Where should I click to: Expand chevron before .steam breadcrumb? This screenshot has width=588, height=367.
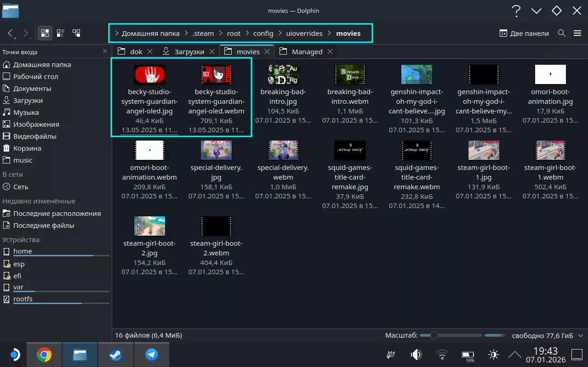tap(187, 33)
